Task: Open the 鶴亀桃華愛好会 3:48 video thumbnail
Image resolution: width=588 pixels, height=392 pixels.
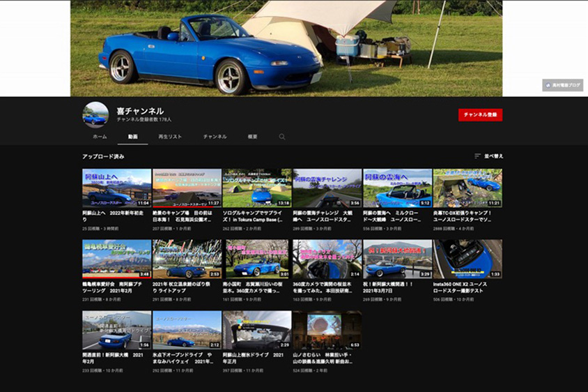Action: tap(116, 259)
